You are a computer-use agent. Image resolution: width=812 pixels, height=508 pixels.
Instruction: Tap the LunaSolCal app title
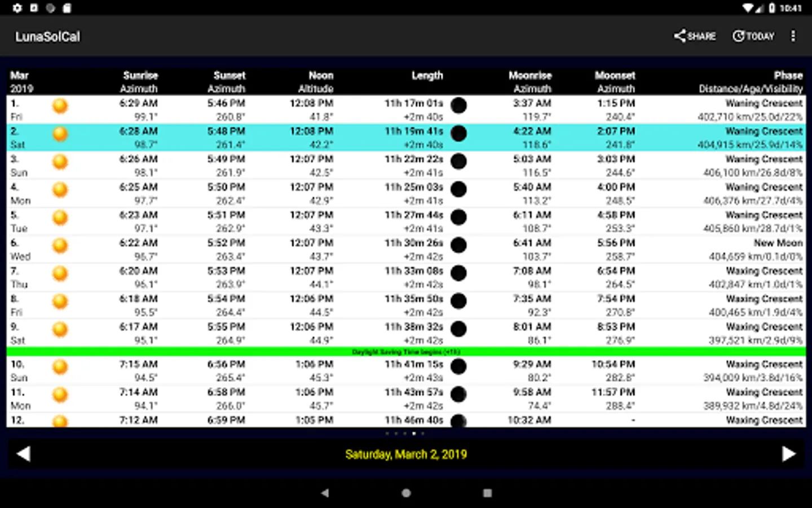coord(47,37)
